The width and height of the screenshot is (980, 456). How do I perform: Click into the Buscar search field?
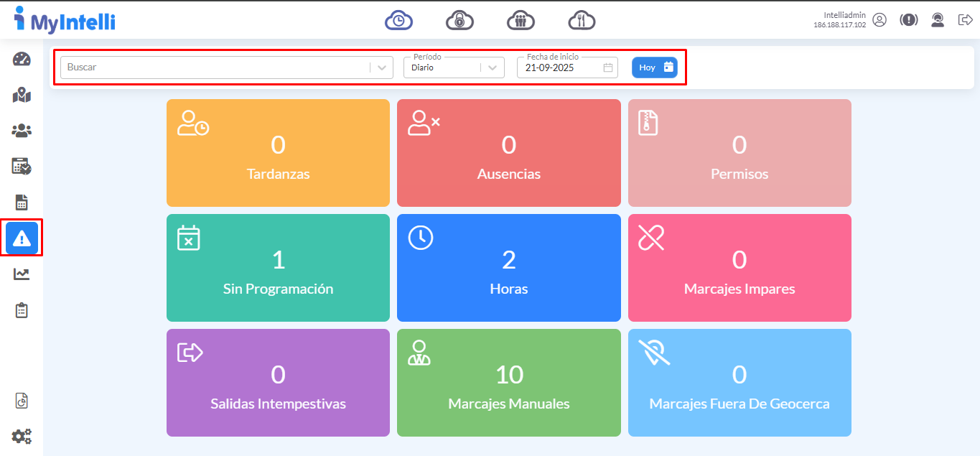(215, 68)
